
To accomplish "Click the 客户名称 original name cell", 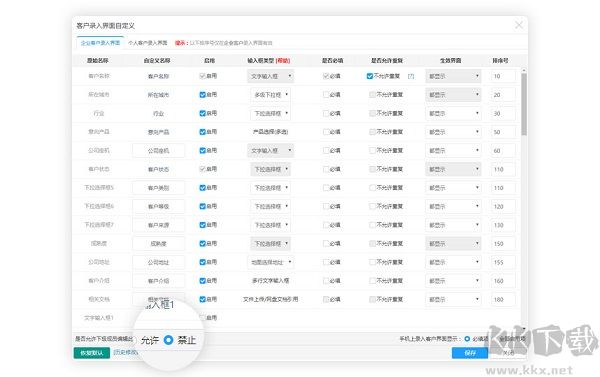I will click(99, 76).
